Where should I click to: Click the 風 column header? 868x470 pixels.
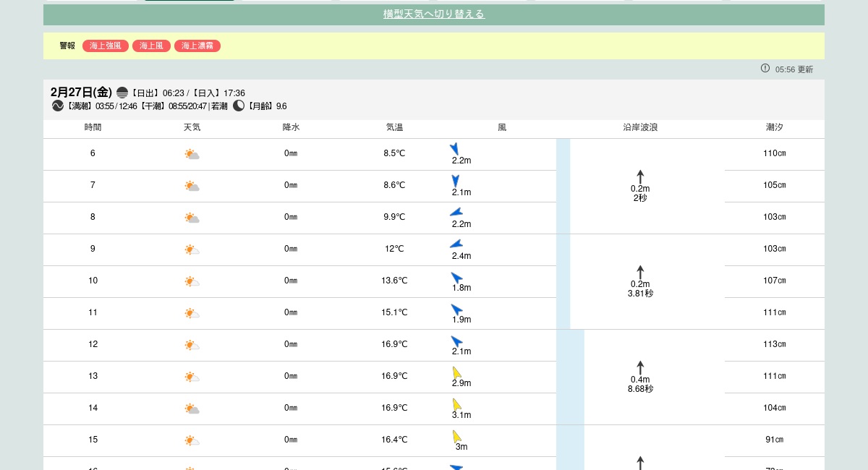(502, 127)
